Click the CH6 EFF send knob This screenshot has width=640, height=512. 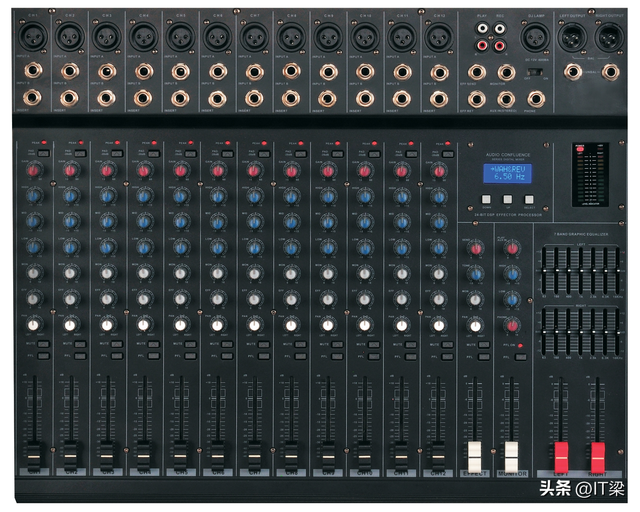click(x=218, y=299)
